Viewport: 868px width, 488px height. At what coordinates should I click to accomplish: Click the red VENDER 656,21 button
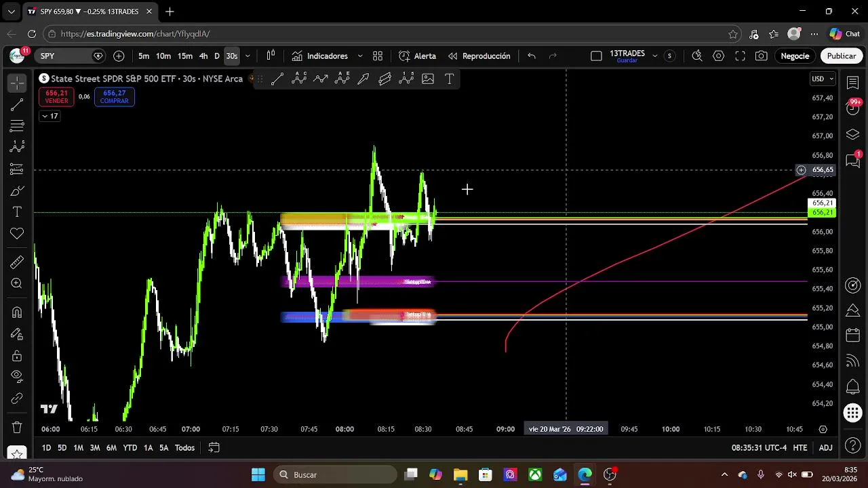click(56, 97)
